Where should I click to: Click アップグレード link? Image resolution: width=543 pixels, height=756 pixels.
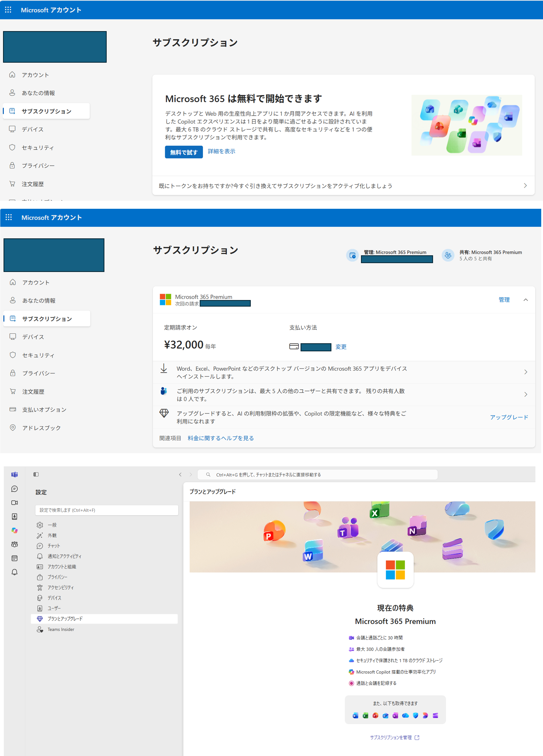click(x=509, y=417)
